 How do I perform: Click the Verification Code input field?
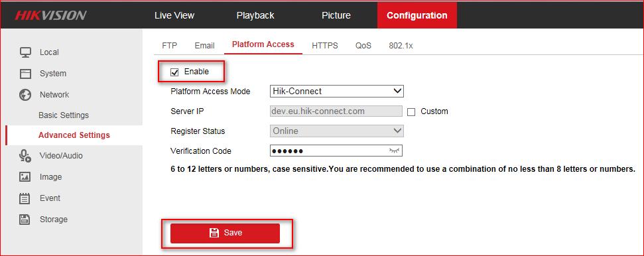coord(336,151)
